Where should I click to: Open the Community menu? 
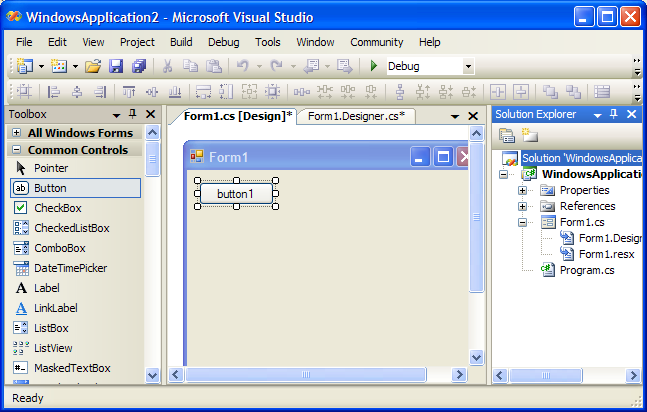(377, 42)
